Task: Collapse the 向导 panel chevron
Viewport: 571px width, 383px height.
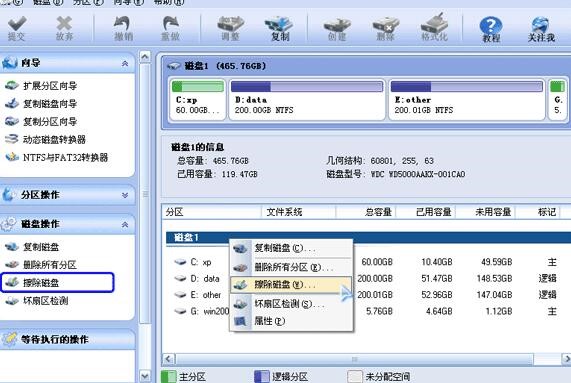Action: click(125, 64)
